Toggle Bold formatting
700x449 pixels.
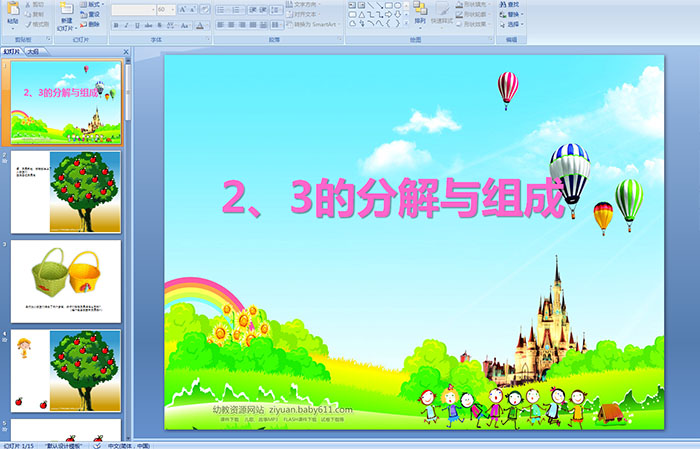point(116,25)
